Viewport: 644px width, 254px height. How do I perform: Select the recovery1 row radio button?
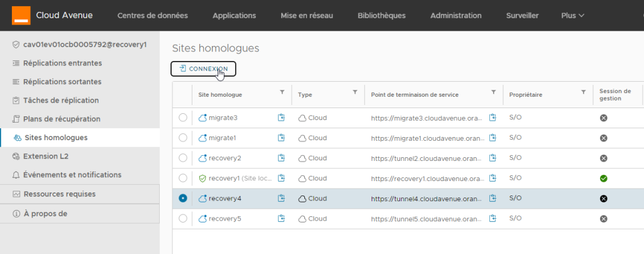click(183, 178)
